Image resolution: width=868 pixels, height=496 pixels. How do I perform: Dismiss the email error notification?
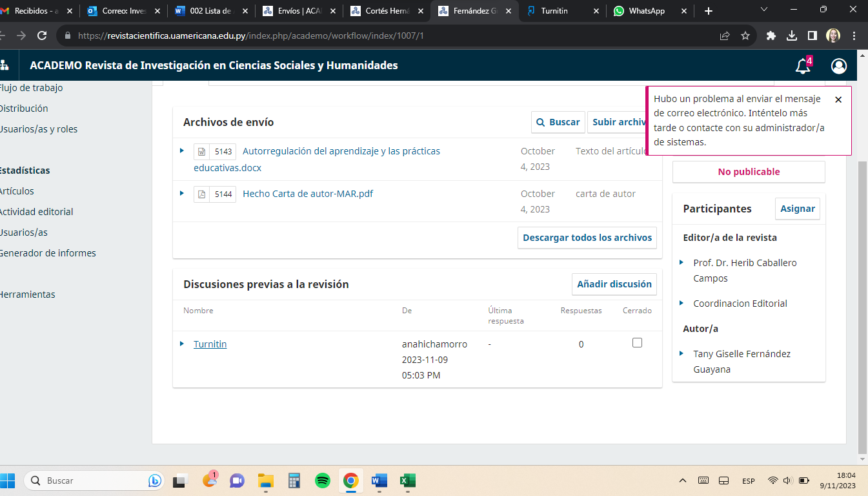click(x=838, y=100)
